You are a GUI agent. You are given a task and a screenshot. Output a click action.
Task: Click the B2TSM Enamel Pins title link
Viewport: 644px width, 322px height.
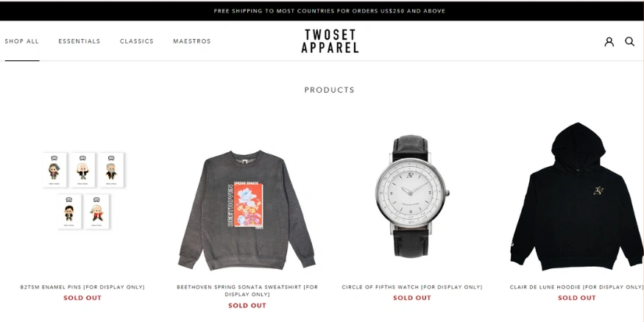[x=82, y=287]
